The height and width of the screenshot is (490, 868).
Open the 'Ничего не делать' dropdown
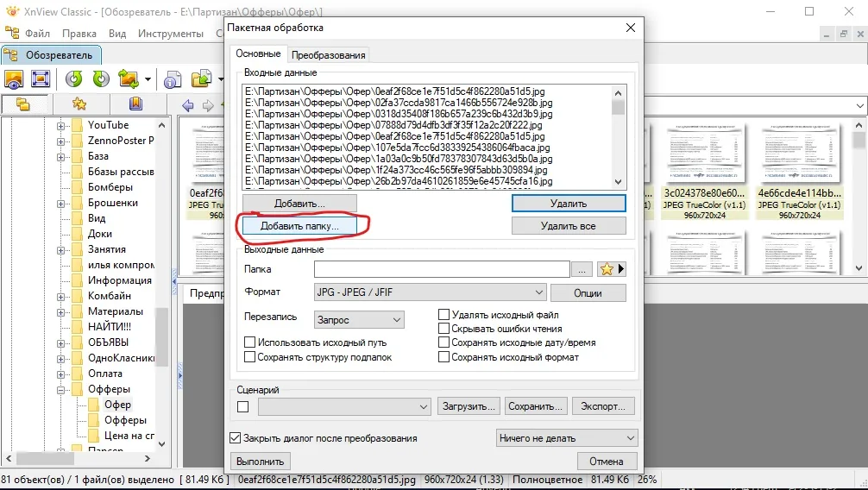click(567, 438)
